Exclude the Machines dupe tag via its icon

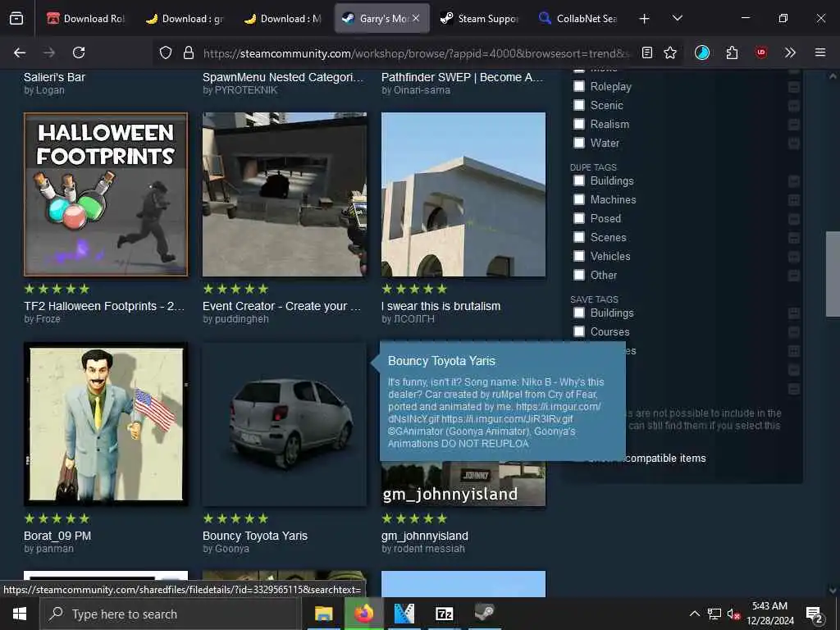[794, 200]
